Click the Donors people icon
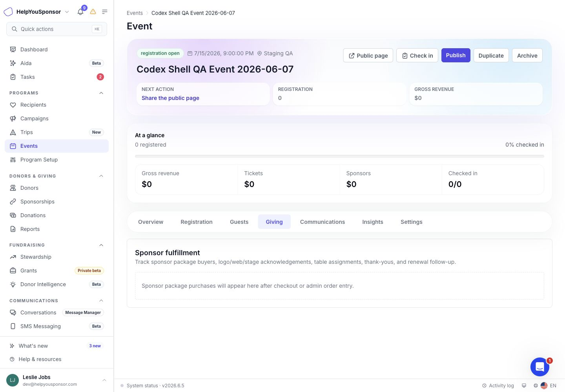Viewport: 565px width, 392px height. point(13,188)
